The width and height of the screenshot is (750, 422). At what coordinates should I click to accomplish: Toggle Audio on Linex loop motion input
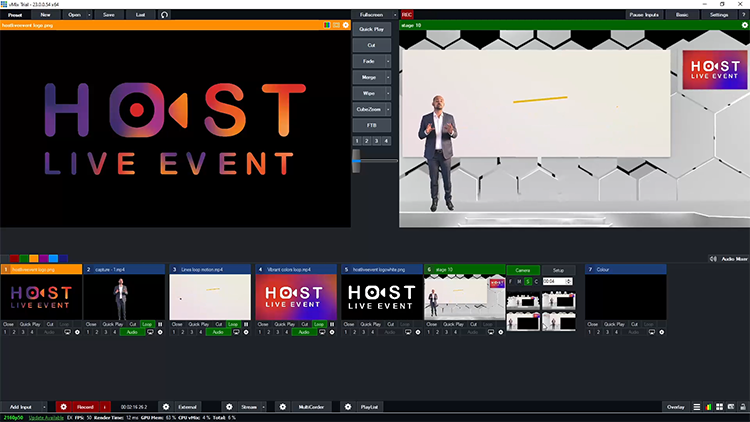[x=218, y=332]
